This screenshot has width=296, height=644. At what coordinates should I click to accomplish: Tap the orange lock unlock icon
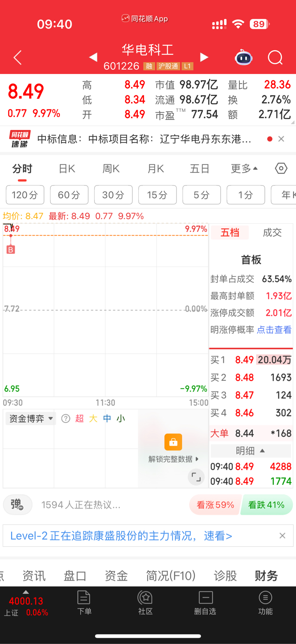pyautogui.click(x=173, y=442)
